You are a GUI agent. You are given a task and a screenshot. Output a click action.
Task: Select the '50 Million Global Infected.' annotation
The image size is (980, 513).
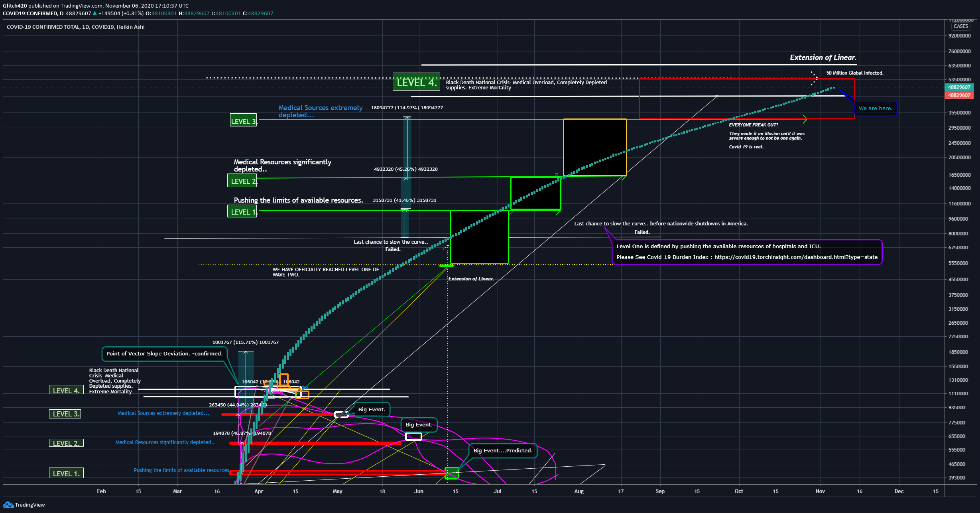855,73
